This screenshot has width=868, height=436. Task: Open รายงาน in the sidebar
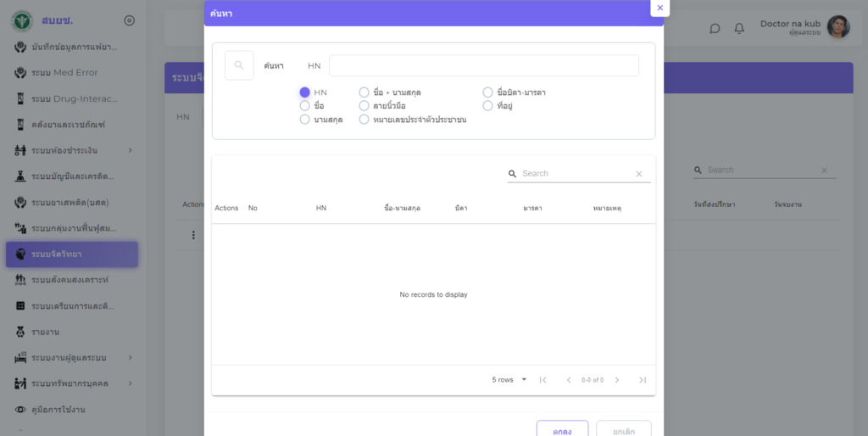[45, 332]
